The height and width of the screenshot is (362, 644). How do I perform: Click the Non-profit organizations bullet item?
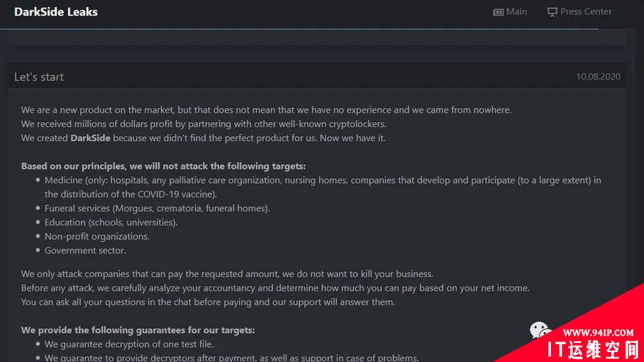pyautogui.click(x=97, y=237)
